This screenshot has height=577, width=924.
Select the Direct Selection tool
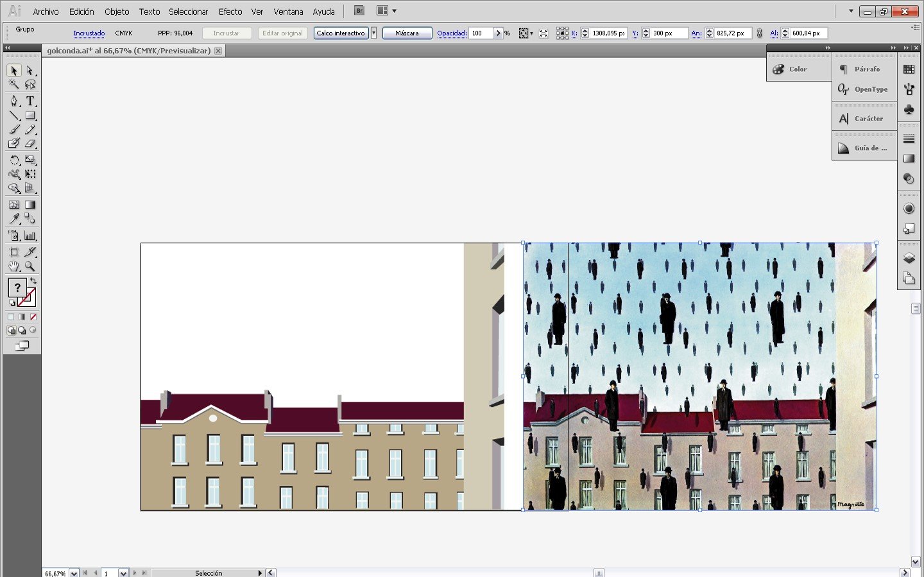(30, 71)
